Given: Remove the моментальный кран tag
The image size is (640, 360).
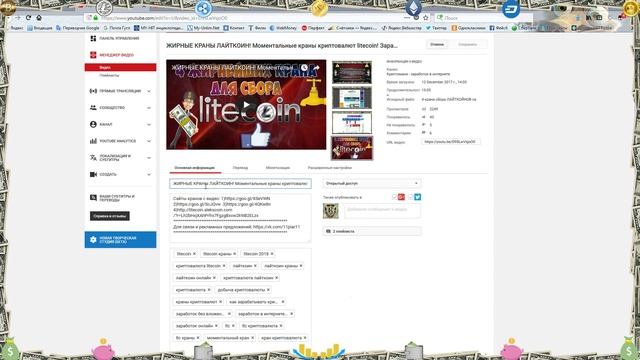Looking at the screenshot, I should (x=253, y=338).
